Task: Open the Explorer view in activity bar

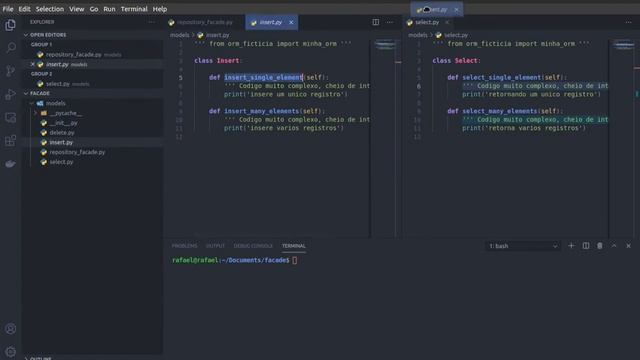Action: (x=11, y=25)
